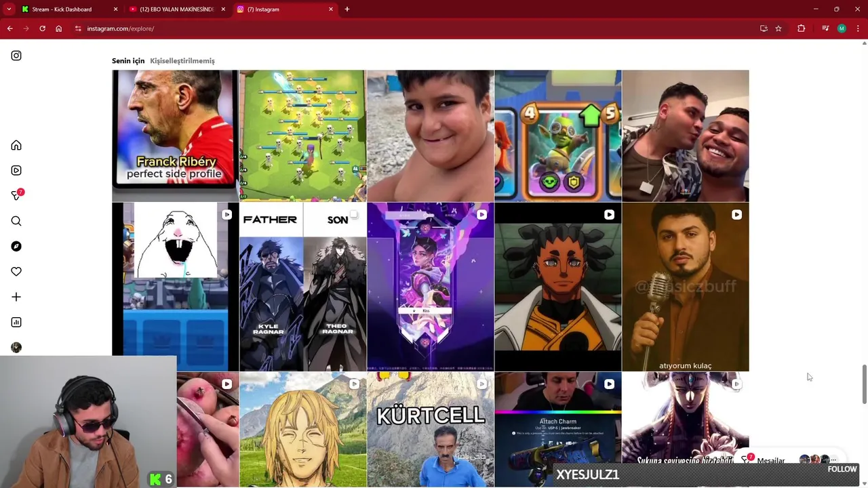The height and width of the screenshot is (488, 868).
Task: Open browser Extensions puzzle icon
Action: pos(801,28)
